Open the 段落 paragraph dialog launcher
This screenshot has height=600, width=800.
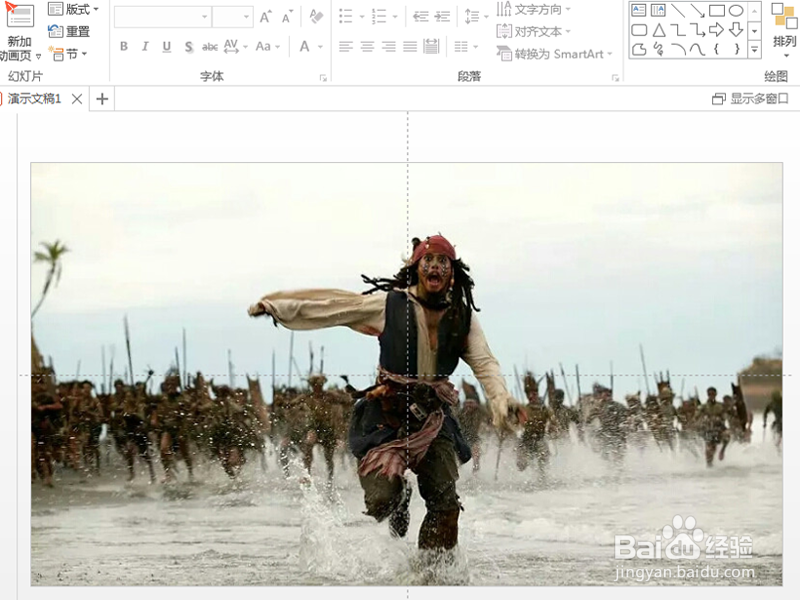[x=615, y=78]
